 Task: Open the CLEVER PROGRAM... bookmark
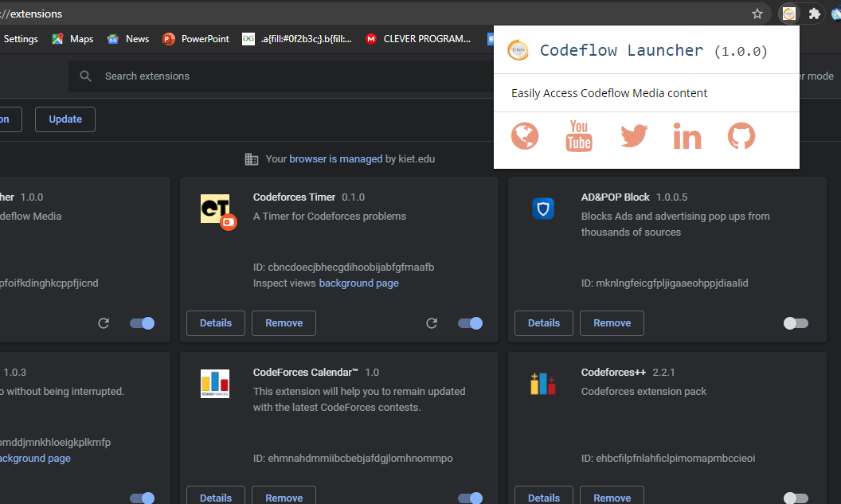(418, 39)
